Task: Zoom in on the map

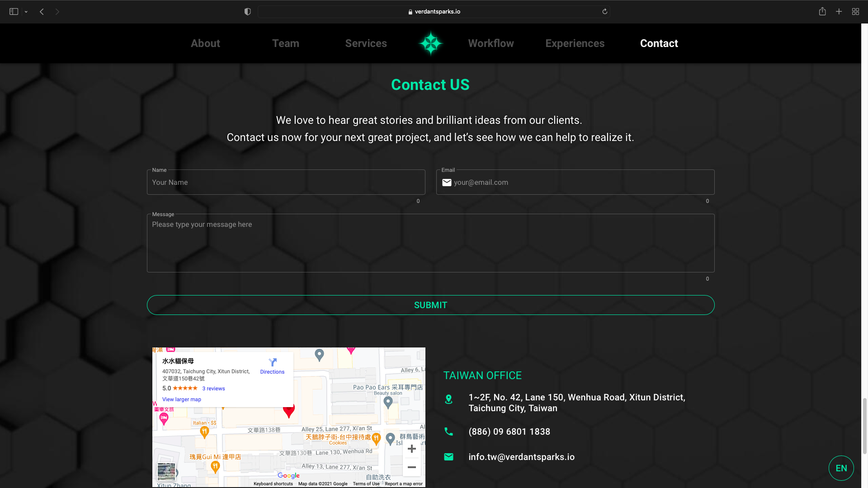Action: 411,449
